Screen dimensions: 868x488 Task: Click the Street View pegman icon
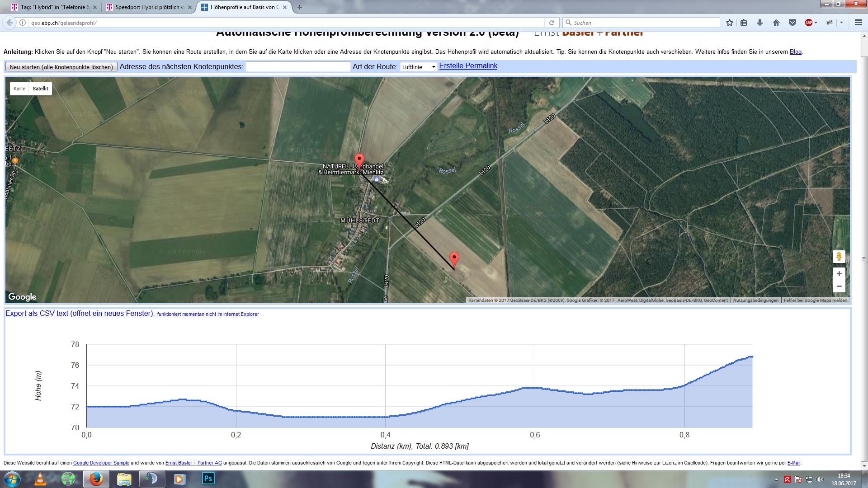[x=839, y=257]
